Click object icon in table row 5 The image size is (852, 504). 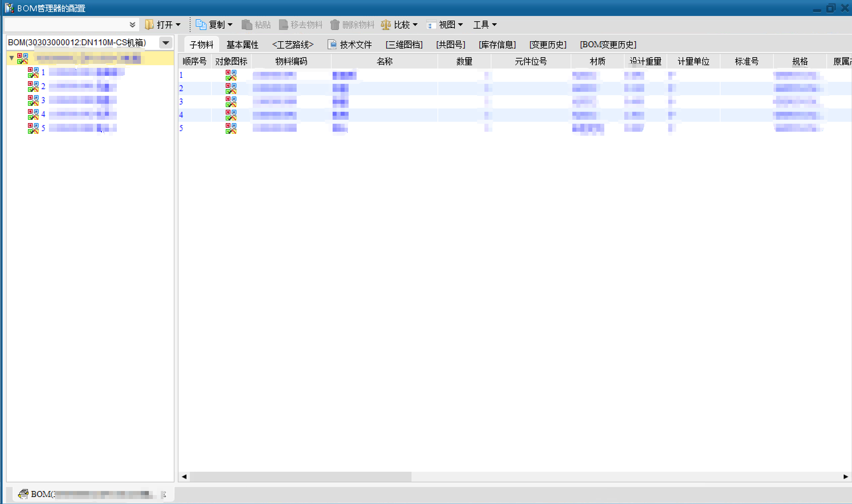point(231,128)
